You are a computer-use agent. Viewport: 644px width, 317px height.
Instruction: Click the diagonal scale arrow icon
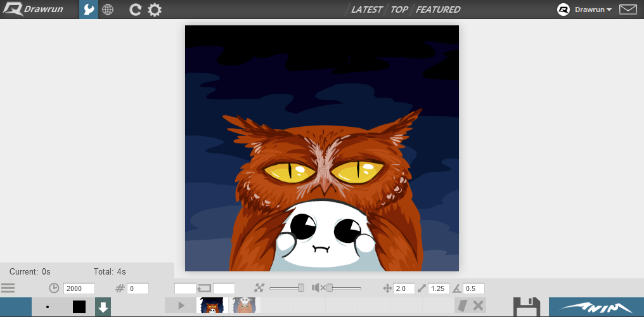(422, 288)
